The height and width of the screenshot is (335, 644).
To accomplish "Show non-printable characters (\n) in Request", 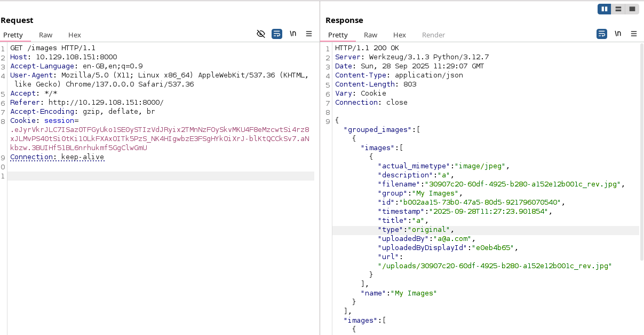I will (293, 34).
